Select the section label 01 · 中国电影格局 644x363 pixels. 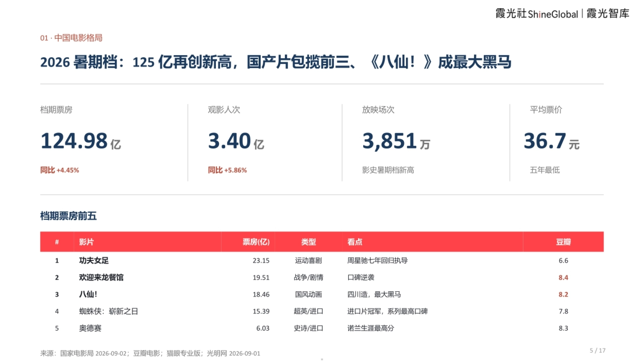(x=71, y=38)
